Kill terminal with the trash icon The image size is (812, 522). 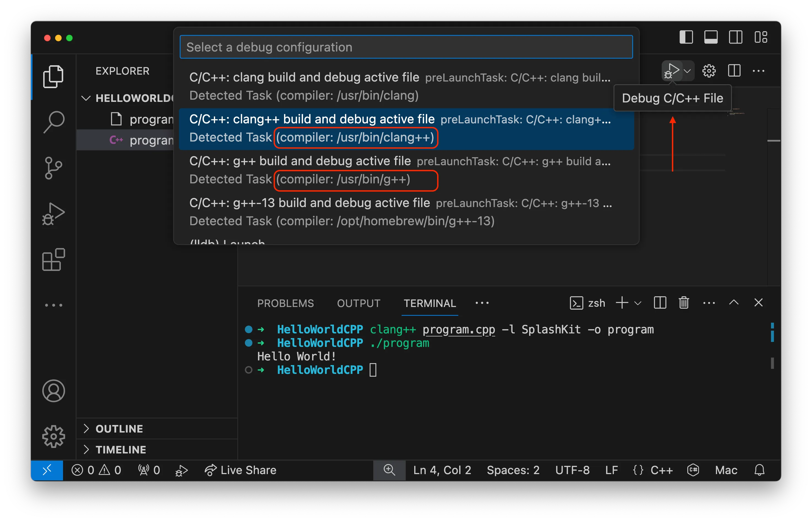pos(683,302)
